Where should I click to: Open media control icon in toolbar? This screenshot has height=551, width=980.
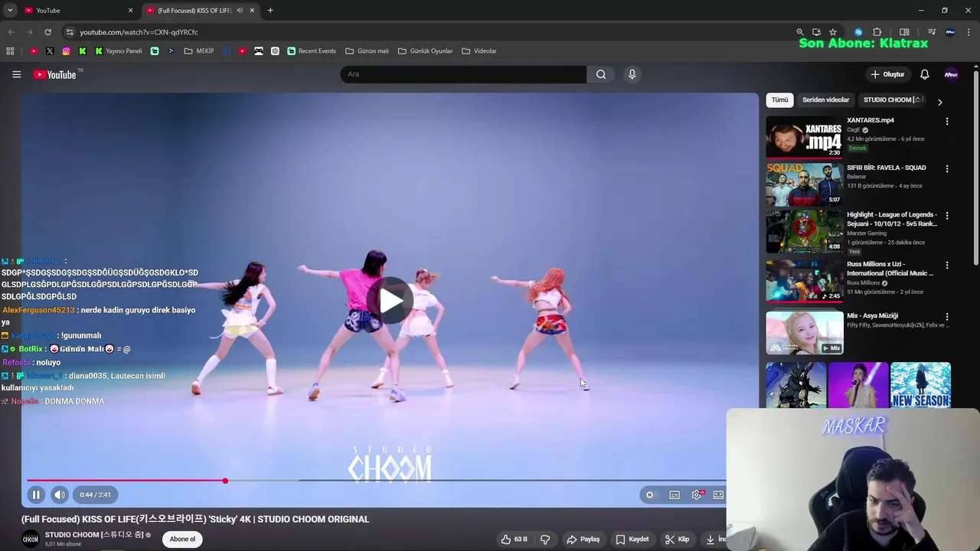pos(932,32)
